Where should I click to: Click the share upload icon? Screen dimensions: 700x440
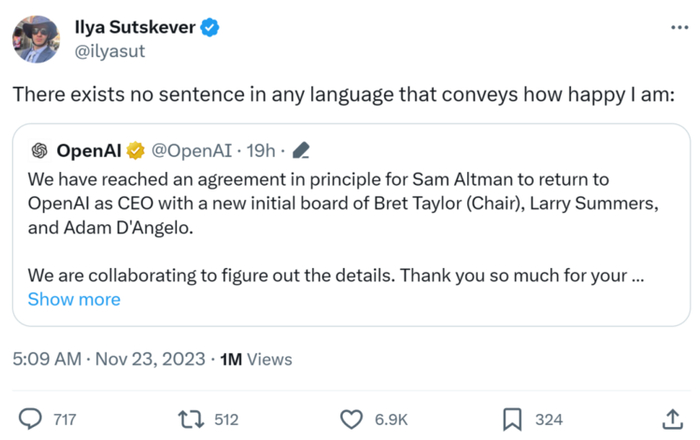click(x=672, y=419)
